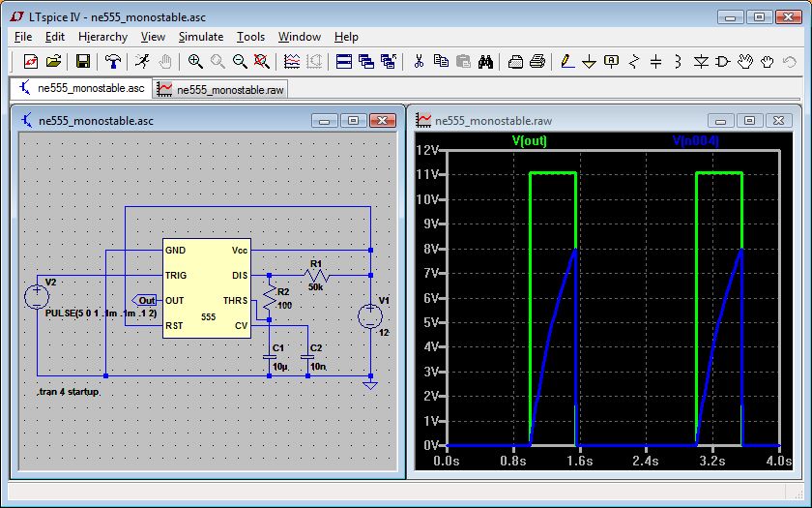Click the R1 50k resistor
The height and width of the screenshot is (508, 812).
click(x=316, y=275)
